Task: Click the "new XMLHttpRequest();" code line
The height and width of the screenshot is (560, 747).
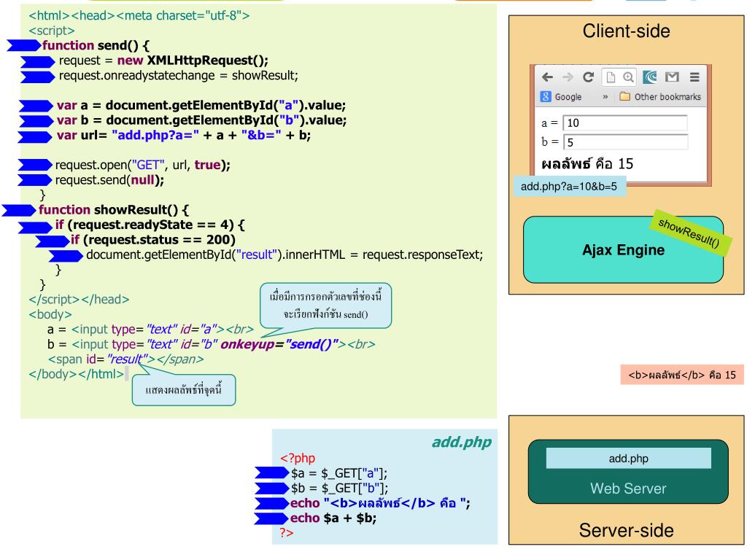Action: [163, 61]
